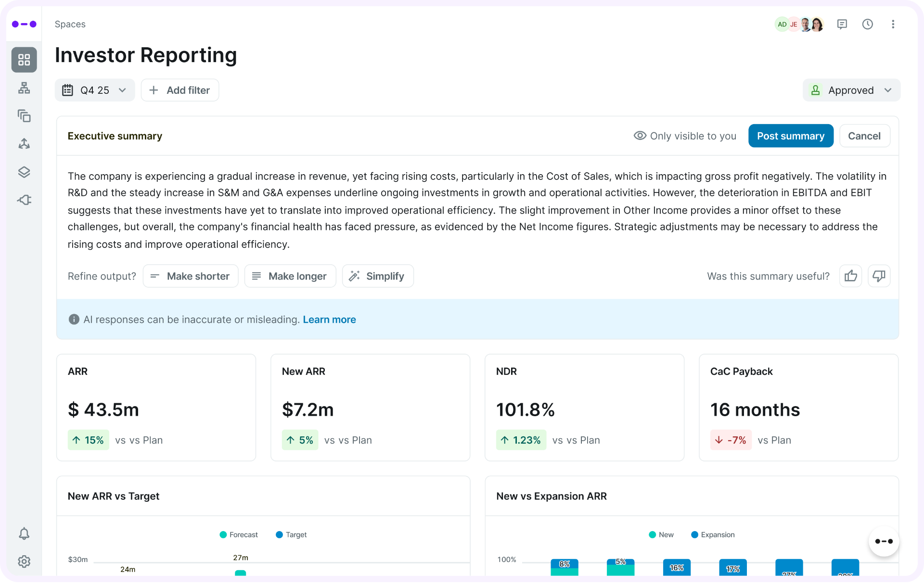Cancel the executive summary
The height and width of the screenshot is (586, 924).
click(x=864, y=136)
